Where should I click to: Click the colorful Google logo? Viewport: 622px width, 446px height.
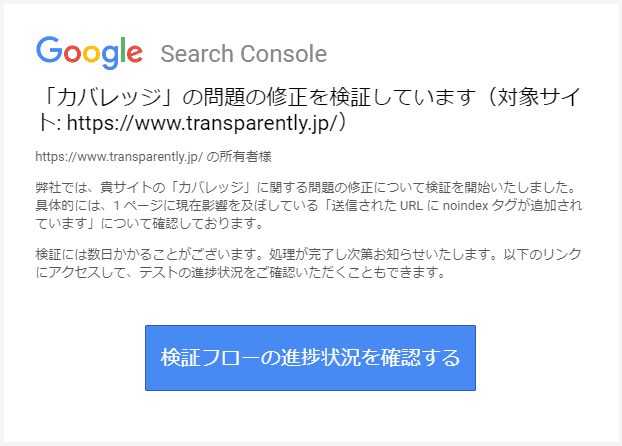coord(89,52)
